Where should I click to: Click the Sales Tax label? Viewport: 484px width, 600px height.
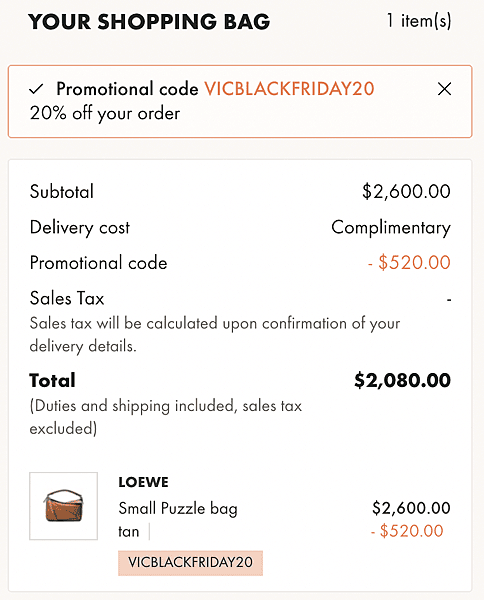(67, 298)
